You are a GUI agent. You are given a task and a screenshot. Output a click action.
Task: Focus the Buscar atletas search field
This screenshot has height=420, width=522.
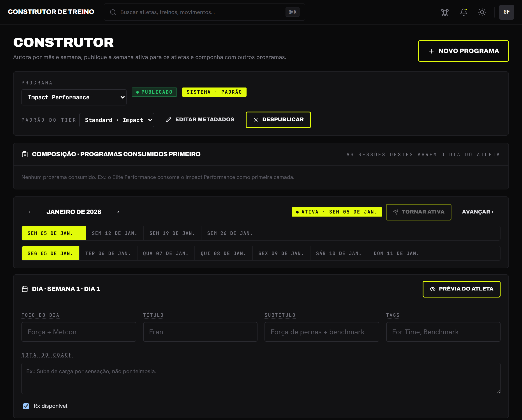pos(204,12)
